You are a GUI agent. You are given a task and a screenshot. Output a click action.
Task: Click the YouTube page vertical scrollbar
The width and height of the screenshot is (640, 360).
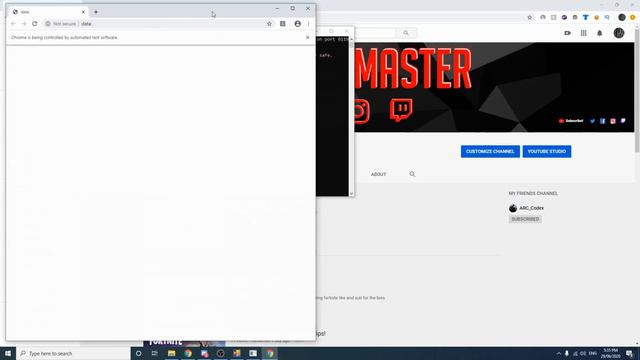(x=637, y=90)
